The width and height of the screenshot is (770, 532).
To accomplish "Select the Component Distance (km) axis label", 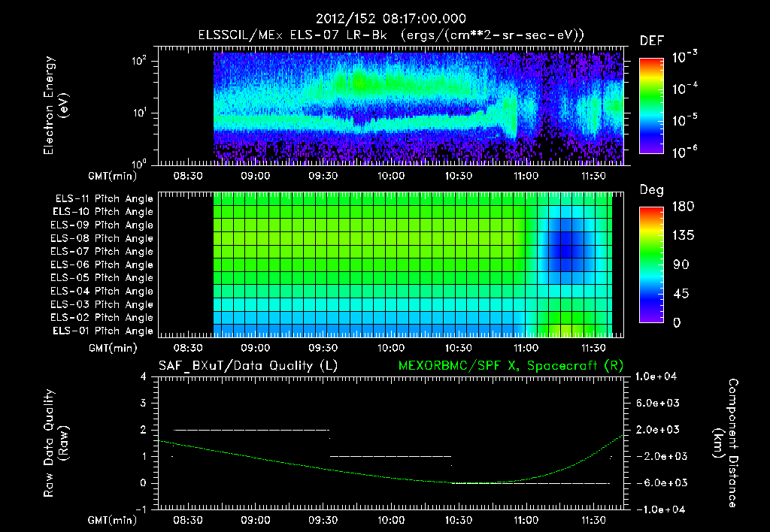I will (726, 443).
